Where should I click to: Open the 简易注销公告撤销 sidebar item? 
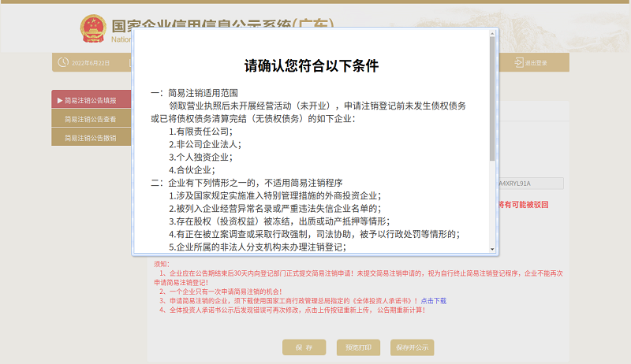[x=90, y=138]
